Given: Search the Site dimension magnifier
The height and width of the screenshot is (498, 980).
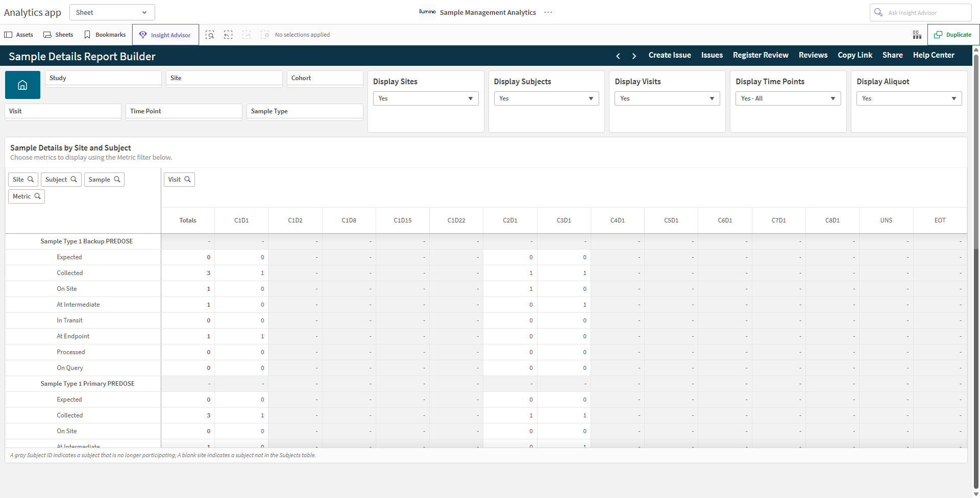Looking at the screenshot, I should coord(31,180).
